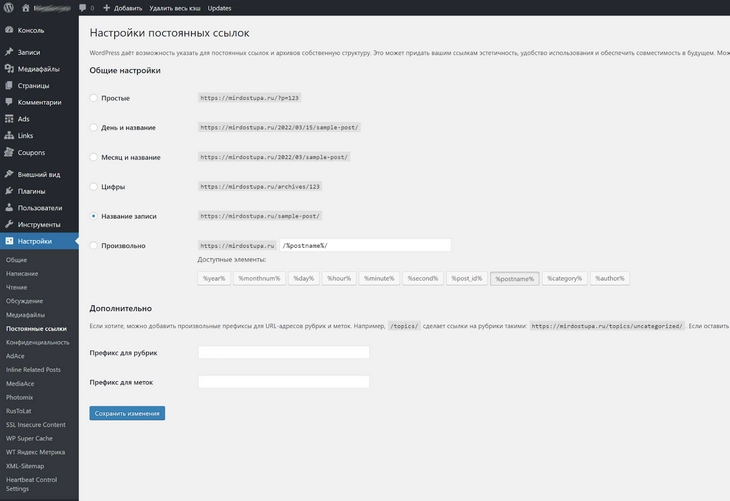730x501 pixels.
Task: Select the Цифры permalink option
Action: tap(94, 186)
